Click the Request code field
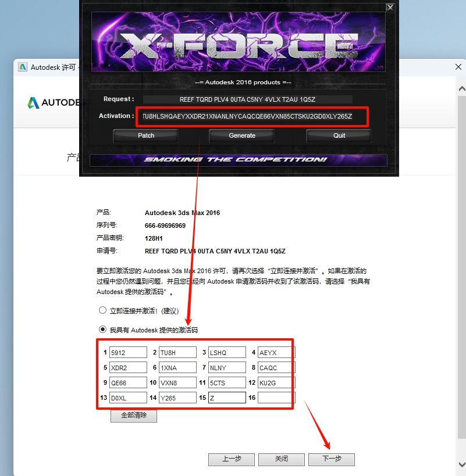This screenshot has height=476, width=466. tap(247, 99)
